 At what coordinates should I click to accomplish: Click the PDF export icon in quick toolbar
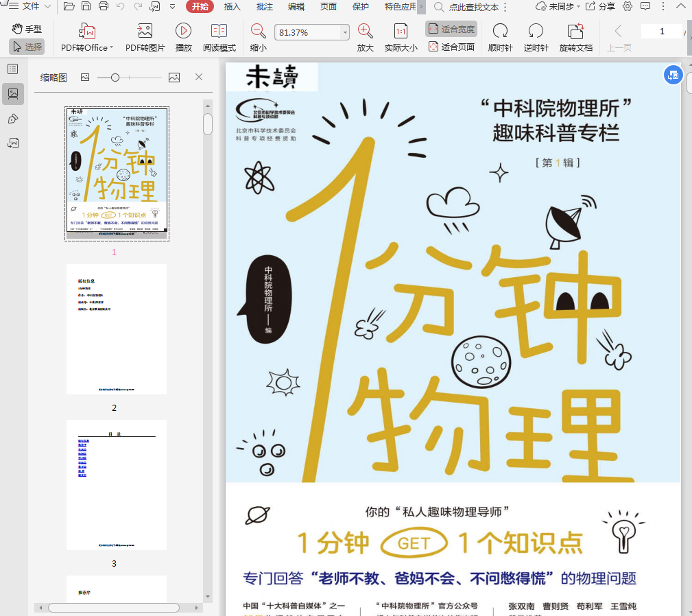pyautogui.click(x=155, y=6)
